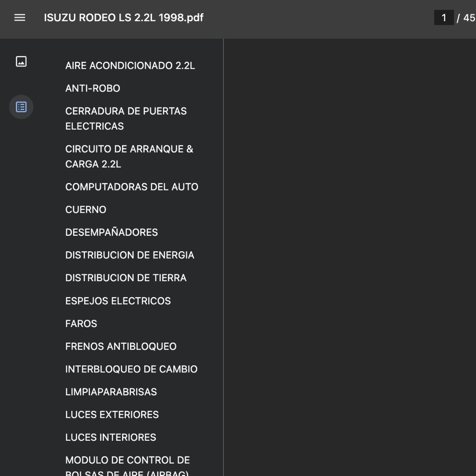Open CERRADURA DE PUERTAS ELECTRICAS bookmark

point(126,119)
